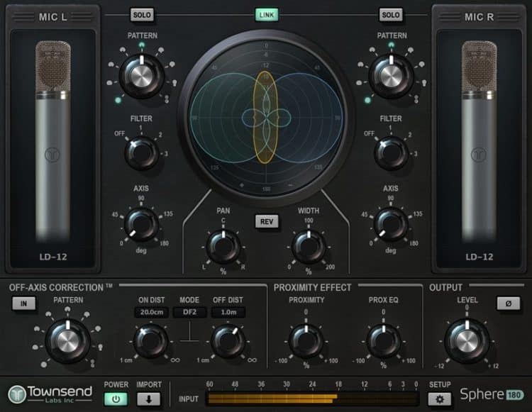Solo the left microphone
Viewport: 532px width, 412px height.
tap(142, 15)
